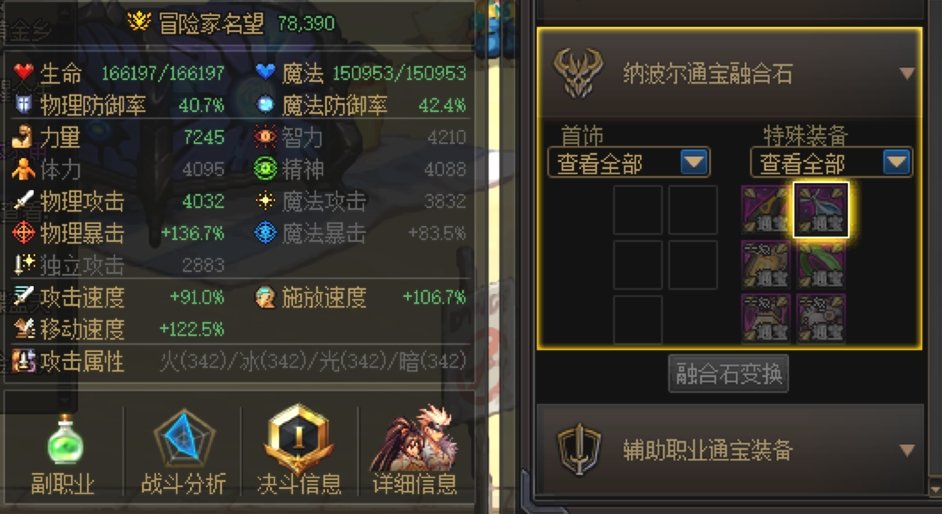Click the bottom empty 首饰 slot
The height and width of the screenshot is (514, 942).
coord(637,319)
